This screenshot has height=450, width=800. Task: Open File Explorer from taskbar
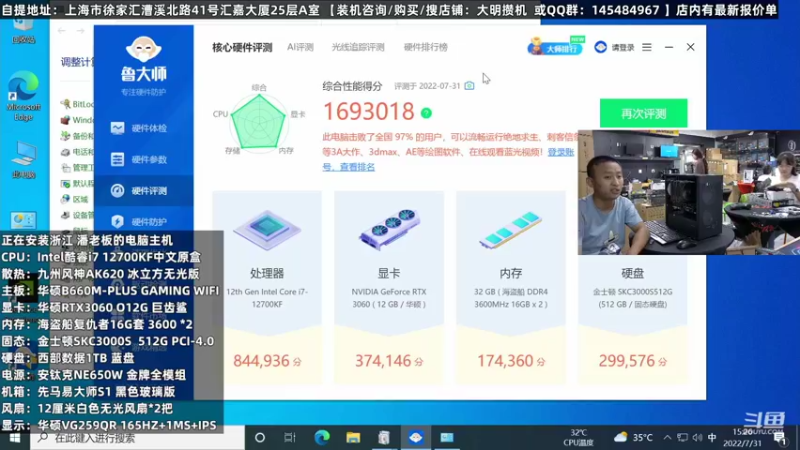point(353,438)
